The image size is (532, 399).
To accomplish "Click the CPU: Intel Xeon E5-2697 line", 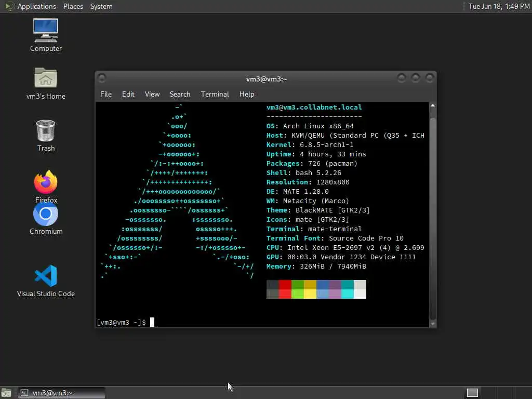I will tap(345, 248).
